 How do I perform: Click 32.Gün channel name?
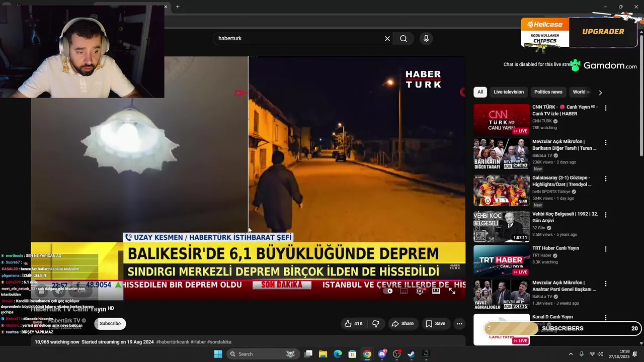tap(539, 228)
